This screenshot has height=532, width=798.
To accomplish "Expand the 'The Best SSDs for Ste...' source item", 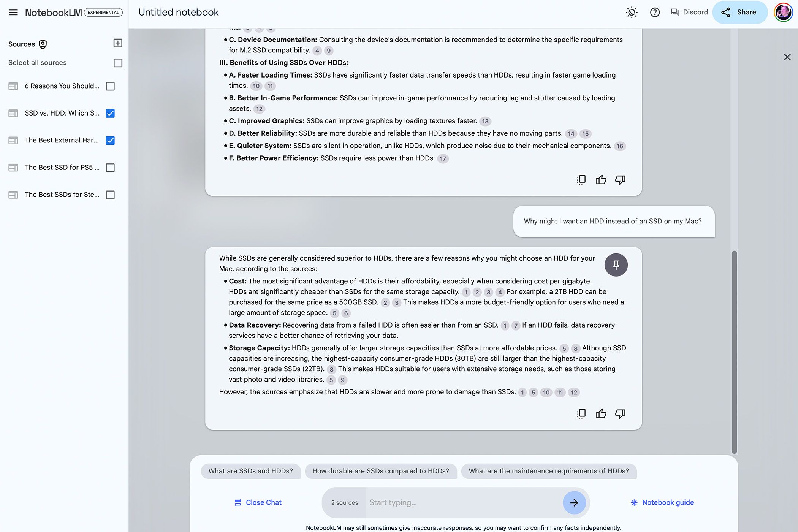I will click(x=62, y=195).
